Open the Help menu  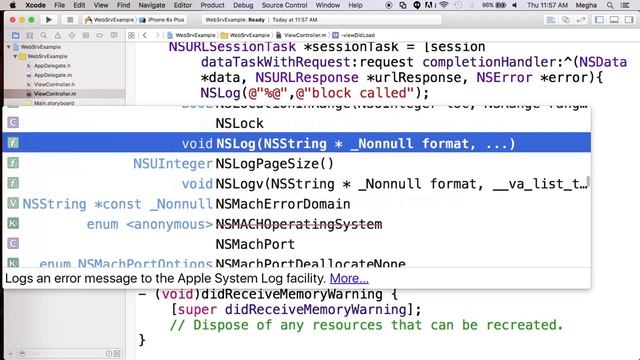(356, 5)
